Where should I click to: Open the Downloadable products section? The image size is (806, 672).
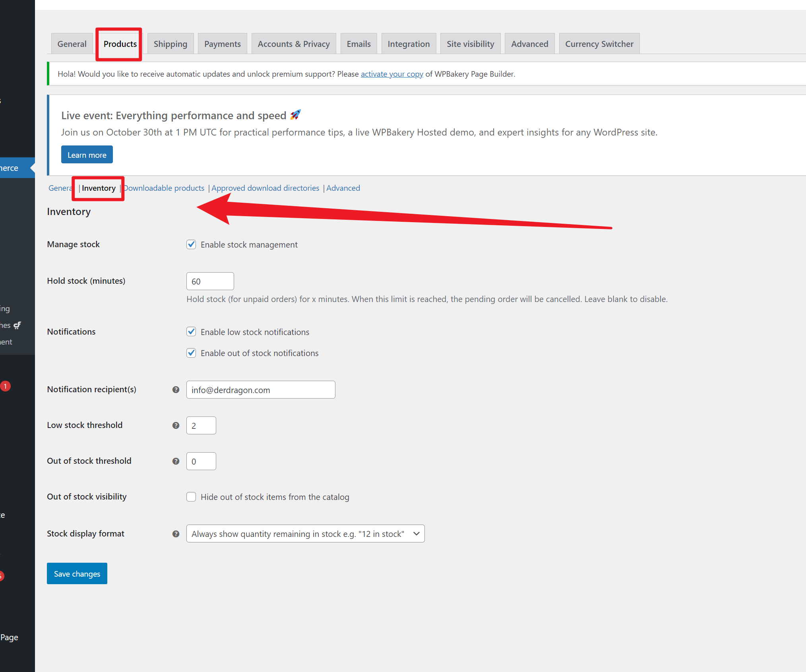tap(164, 188)
